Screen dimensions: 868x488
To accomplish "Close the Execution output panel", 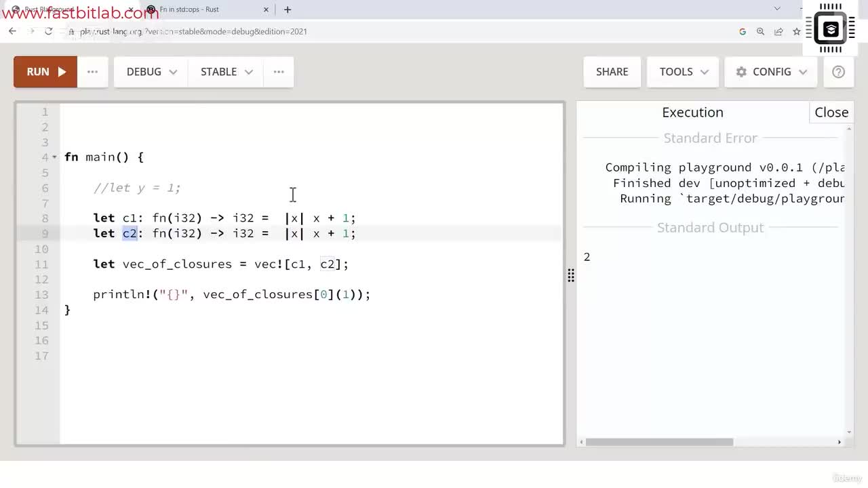I will (x=831, y=113).
